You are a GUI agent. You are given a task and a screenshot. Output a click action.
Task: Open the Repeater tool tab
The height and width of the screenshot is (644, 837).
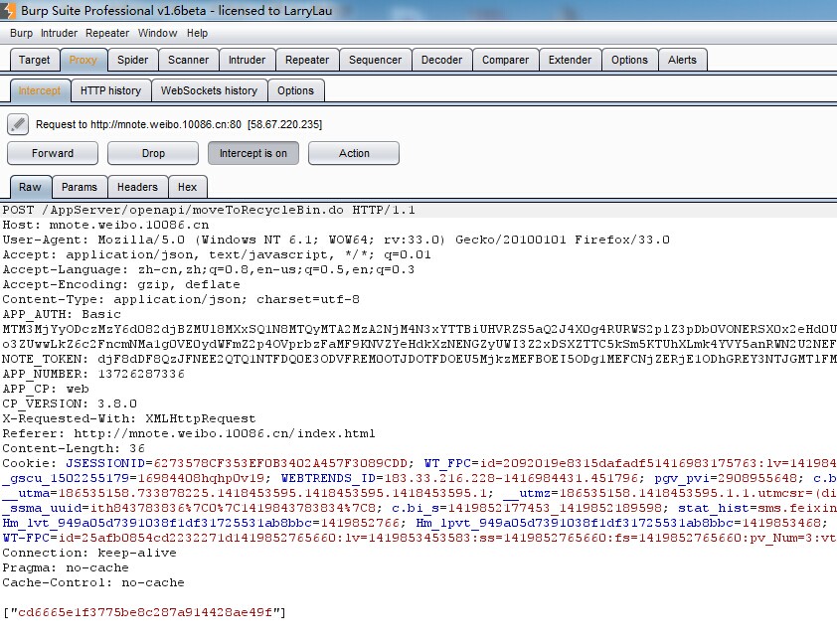click(x=307, y=60)
